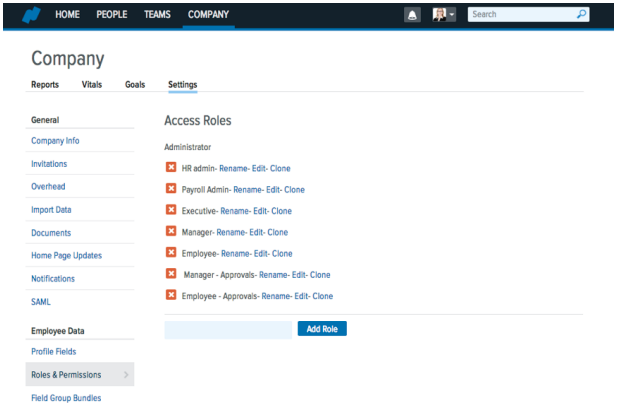Screen dimensions: 618x415
Task: Clone the Employee role
Action: click(282, 254)
